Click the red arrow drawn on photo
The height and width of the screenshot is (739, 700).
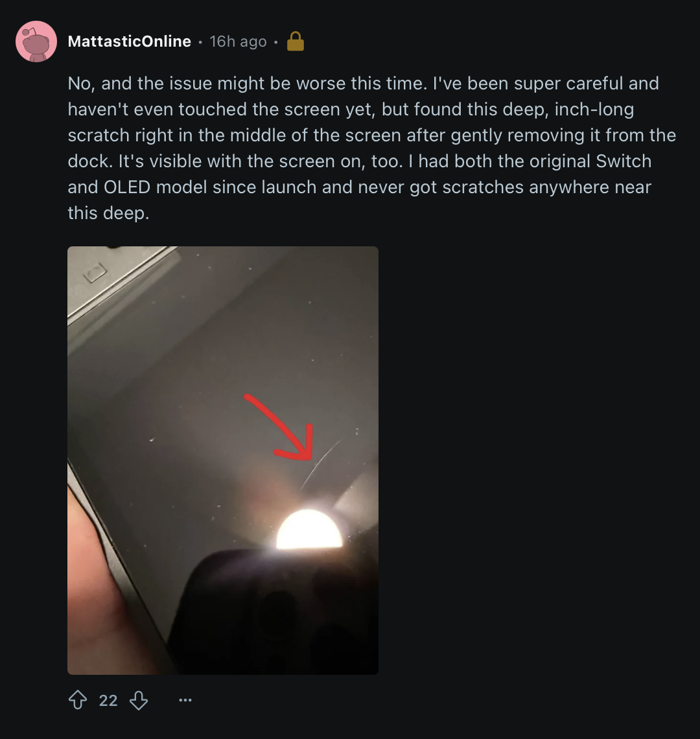(x=285, y=427)
